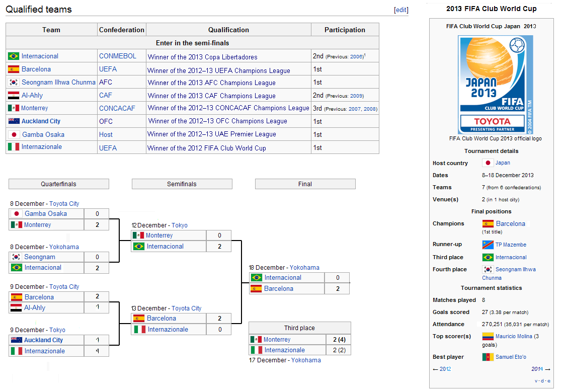This screenshot has width=564, height=392.
Task: Click the Cameroon flag beside Samuel Eto'o
Action: [x=488, y=357]
